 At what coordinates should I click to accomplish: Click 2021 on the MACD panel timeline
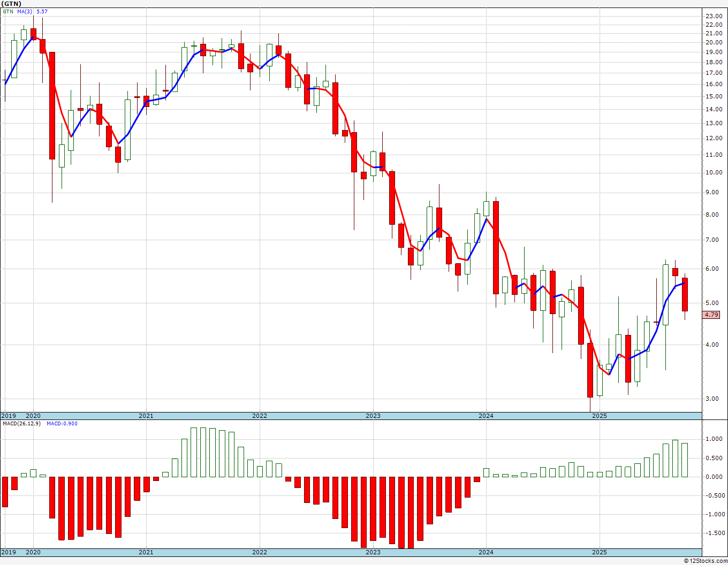click(x=146, y=553)
